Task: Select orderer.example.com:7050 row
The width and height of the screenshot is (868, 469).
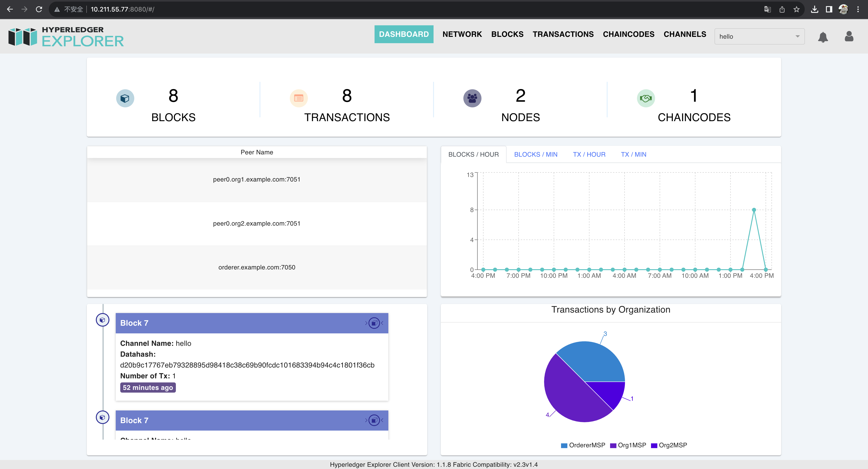Action: [x=257, y=268]
